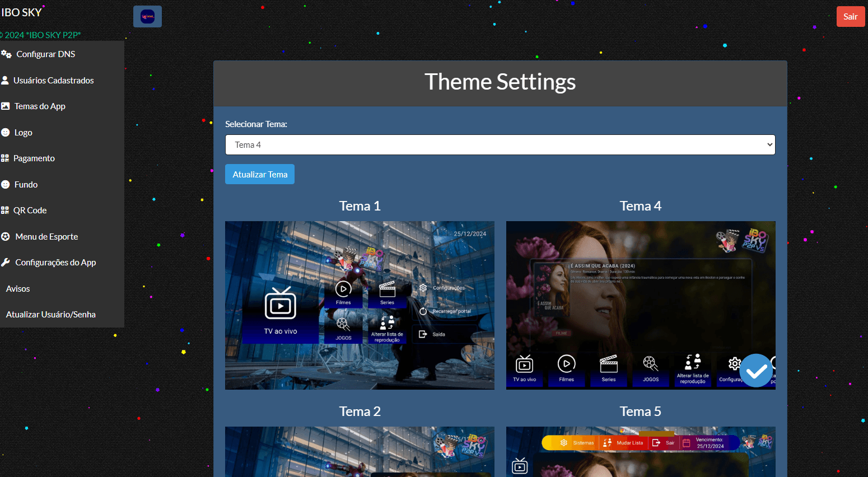Open the QR Code menu entry
The width and height of the screenshot is (868, 477).
click(x=30, y=211)
